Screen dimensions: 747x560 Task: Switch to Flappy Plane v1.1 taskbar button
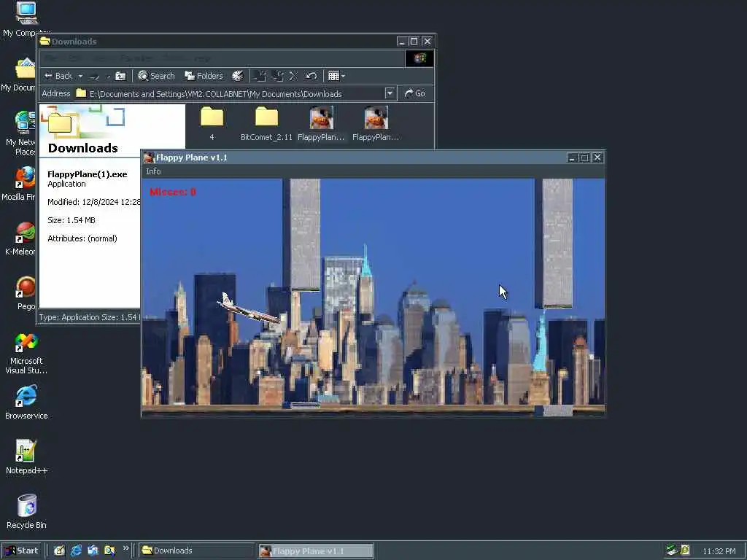[317, 551]
